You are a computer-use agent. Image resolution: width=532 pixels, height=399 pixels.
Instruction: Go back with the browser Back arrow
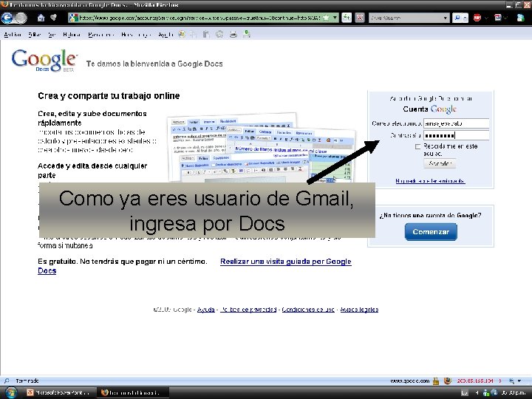point(7,18)
